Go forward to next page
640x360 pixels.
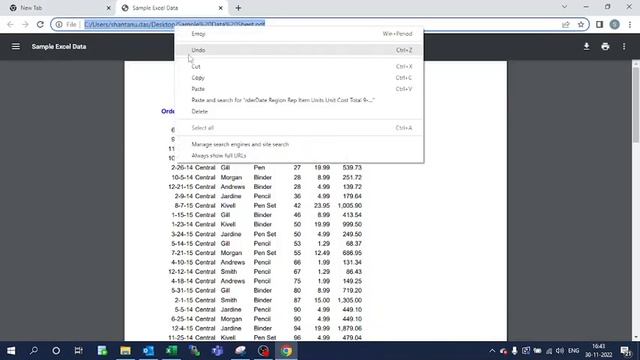click(25, 24)
